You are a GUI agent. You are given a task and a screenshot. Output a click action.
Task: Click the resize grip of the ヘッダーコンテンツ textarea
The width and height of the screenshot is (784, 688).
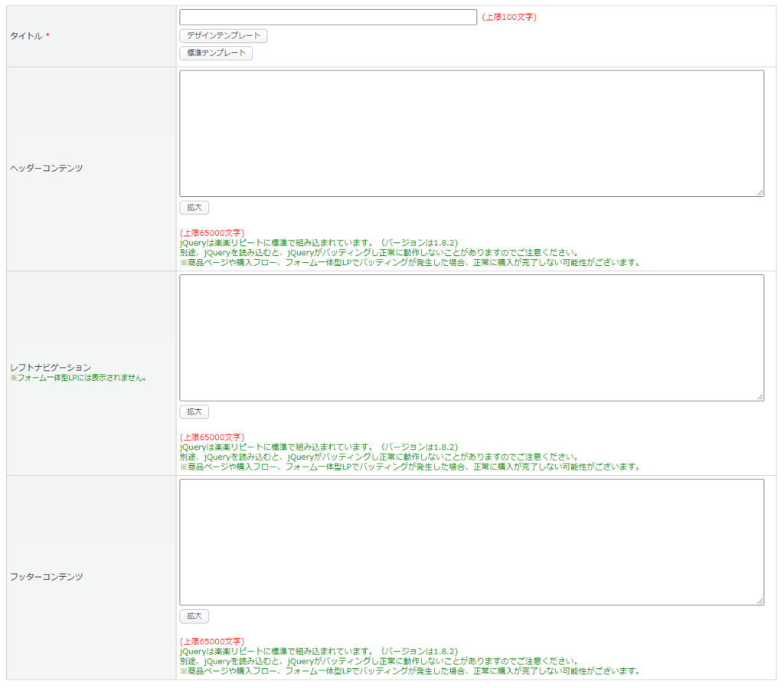760,191
